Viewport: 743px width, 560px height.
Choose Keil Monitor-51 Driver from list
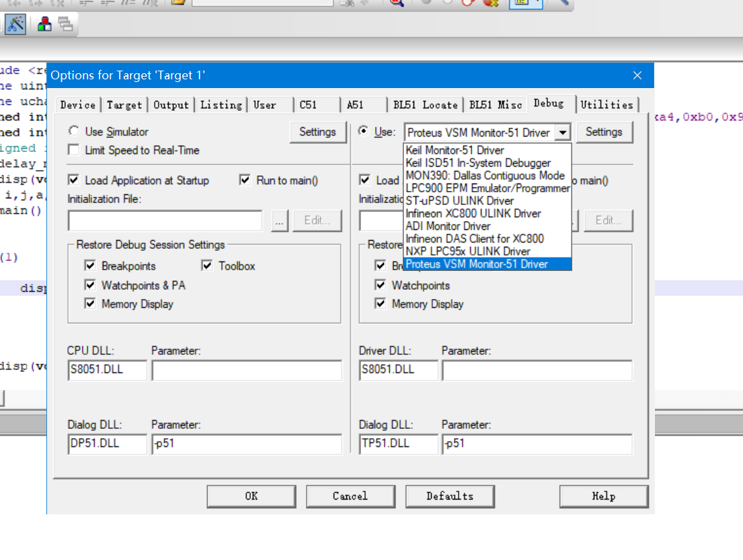(x=487, y=150)
